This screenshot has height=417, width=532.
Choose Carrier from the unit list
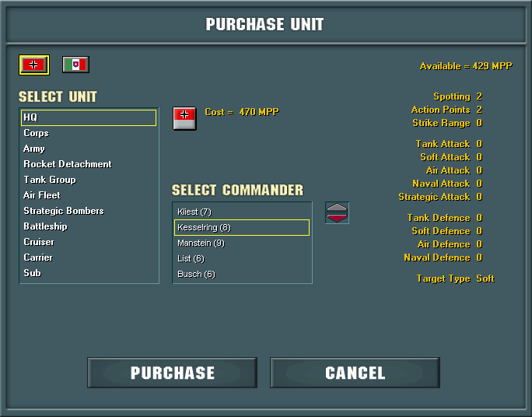pyautogui.click(x=38, y=258)
